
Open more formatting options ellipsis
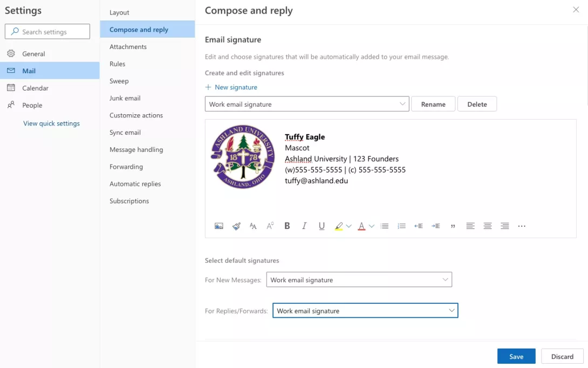(x=522, y=226)
